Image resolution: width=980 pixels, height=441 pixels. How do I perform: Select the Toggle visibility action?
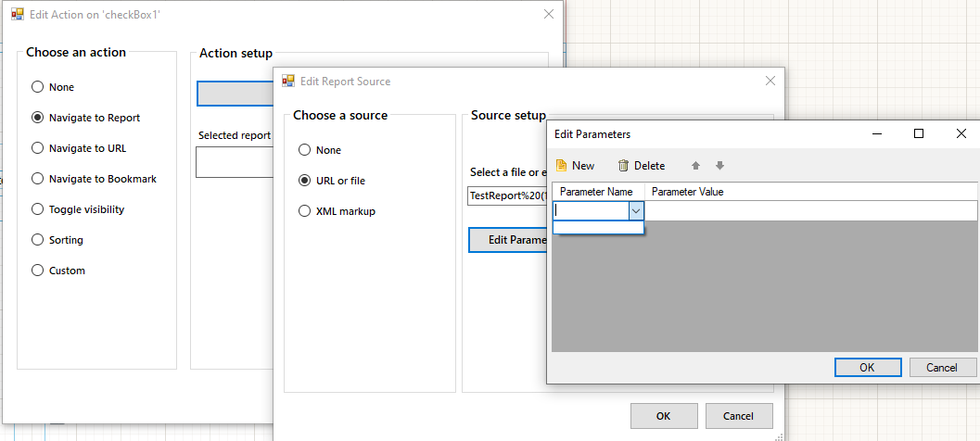37,209
